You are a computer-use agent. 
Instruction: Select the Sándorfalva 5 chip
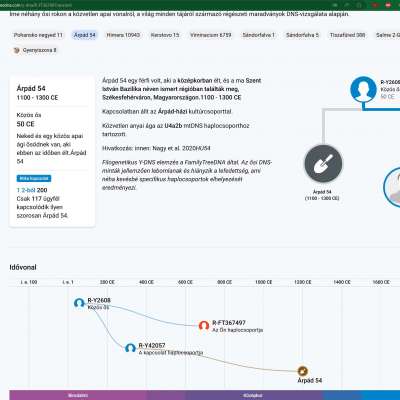(302, 35)
